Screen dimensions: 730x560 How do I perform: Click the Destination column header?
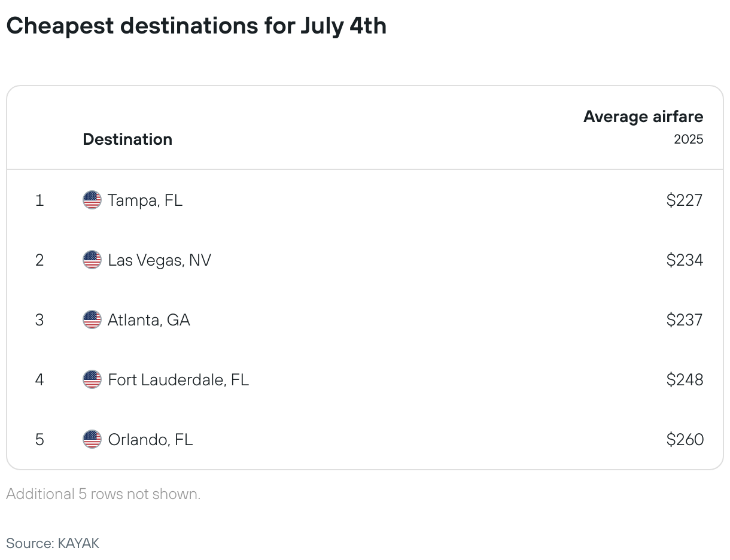click(x=127, y=139)
